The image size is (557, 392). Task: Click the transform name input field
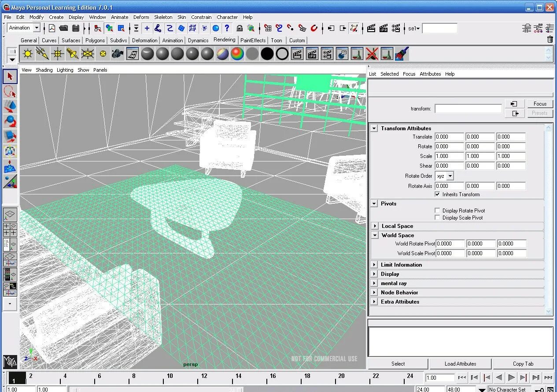(468, 109)
